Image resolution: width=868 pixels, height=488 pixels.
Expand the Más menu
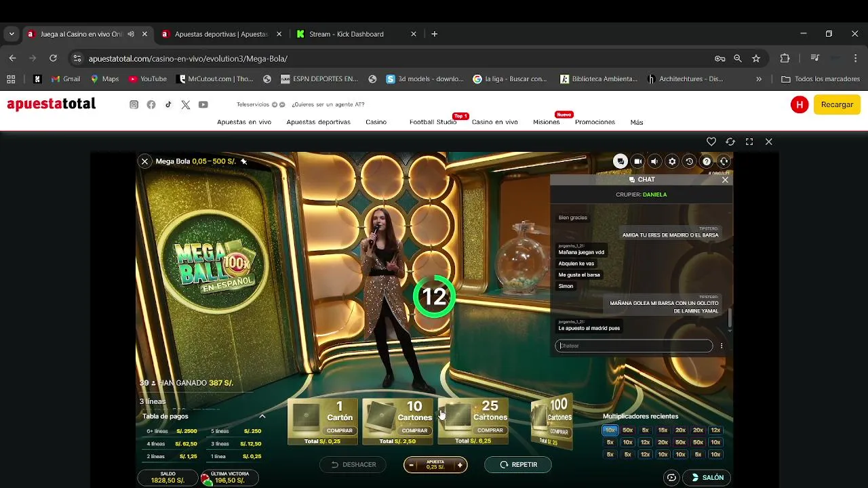pyautogui.click(x=636, y=122)
